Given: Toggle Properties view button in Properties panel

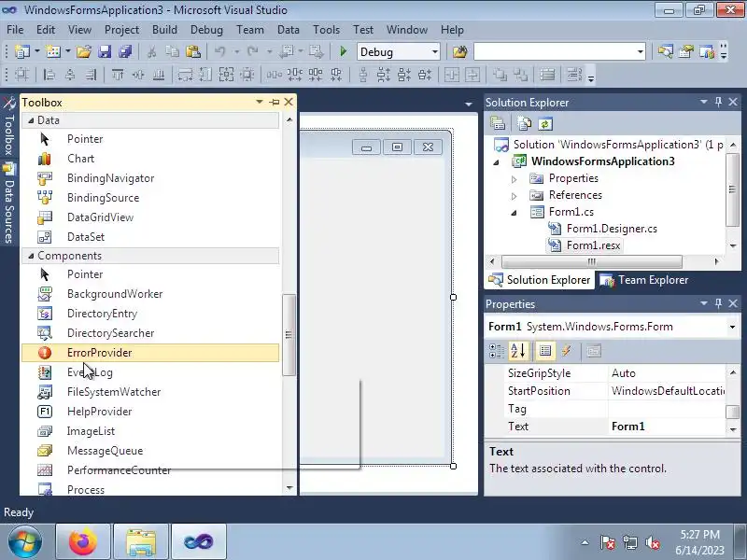Looking at the screenshot, I should tap(545, 351).
